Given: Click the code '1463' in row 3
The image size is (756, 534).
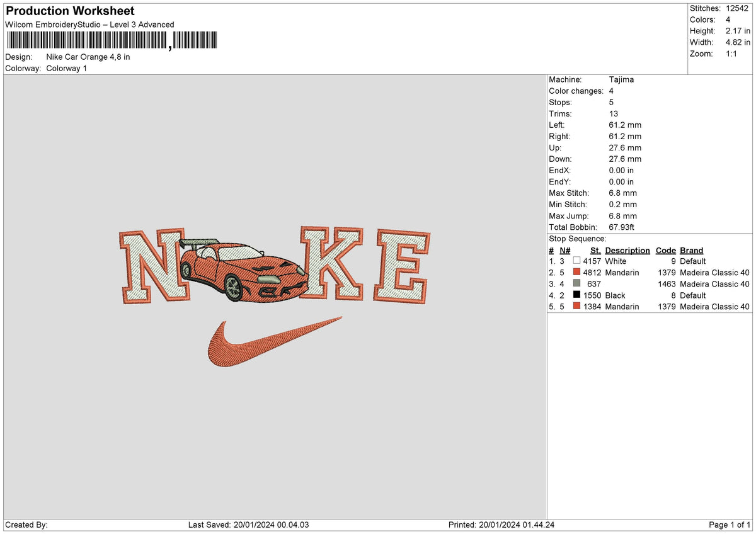Looking at the screenshot, I should click(666, 283).
